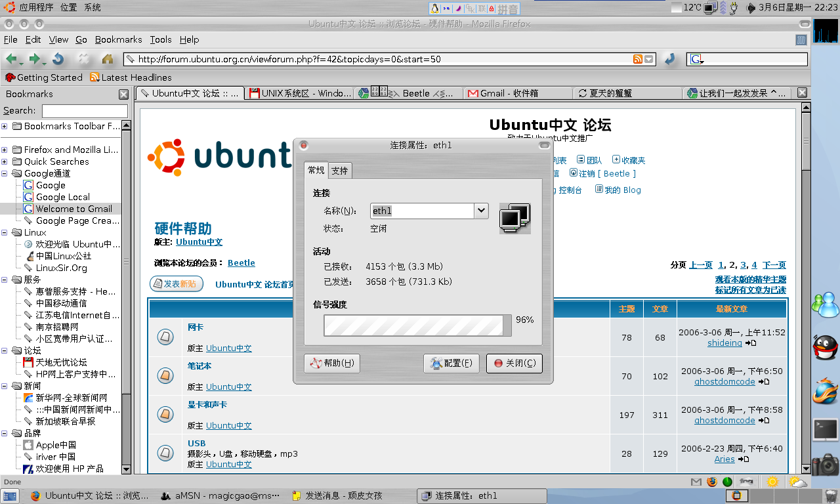Switch to the 夏天的螃蟹 browser tab
840x504 pixels.
[x=627, y=93]
